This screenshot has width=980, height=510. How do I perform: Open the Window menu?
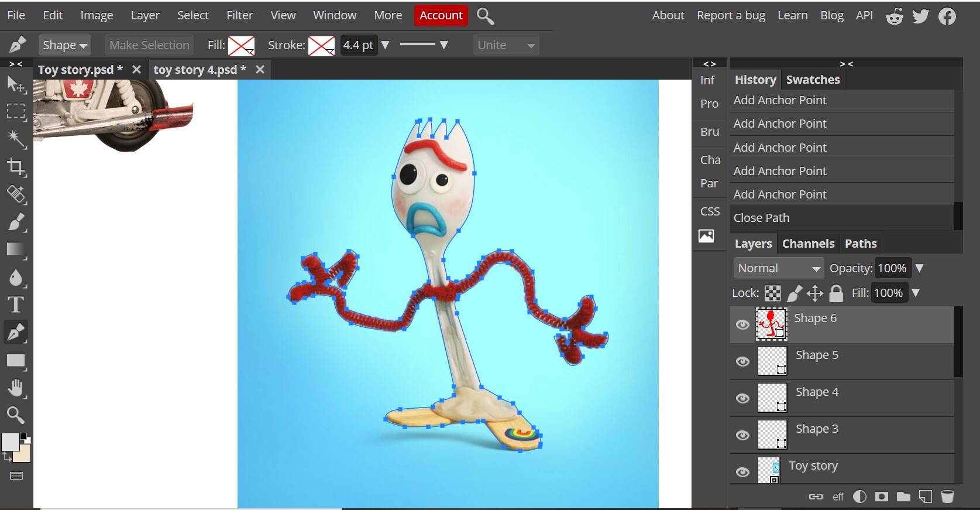[335, 15]
